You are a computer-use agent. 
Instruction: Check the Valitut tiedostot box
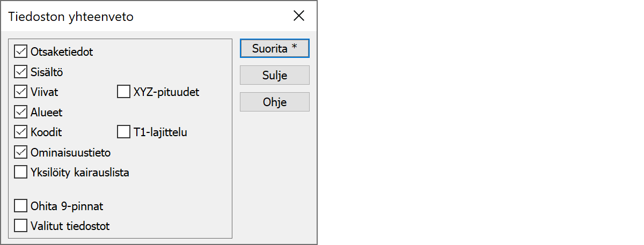[21, 226]
